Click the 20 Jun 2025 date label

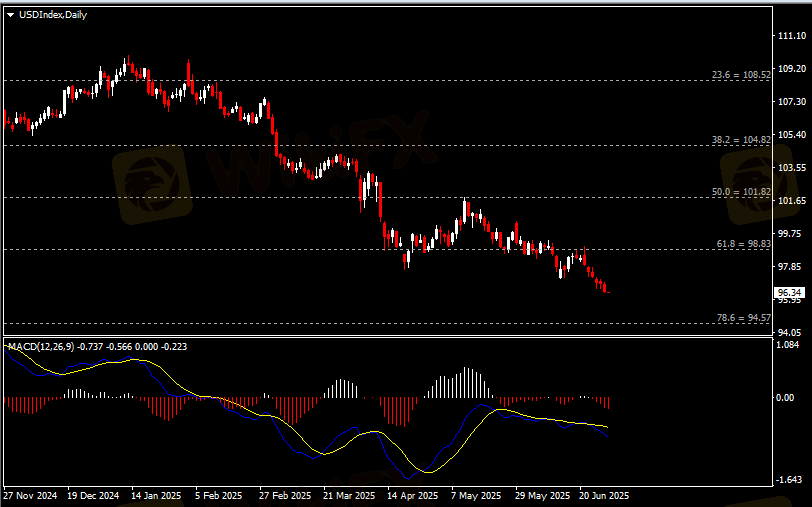604,496
